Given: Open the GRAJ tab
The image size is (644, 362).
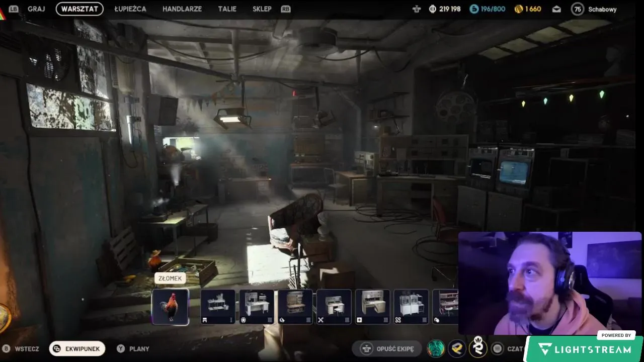Looking at the screenshot, I should point(36,9).
